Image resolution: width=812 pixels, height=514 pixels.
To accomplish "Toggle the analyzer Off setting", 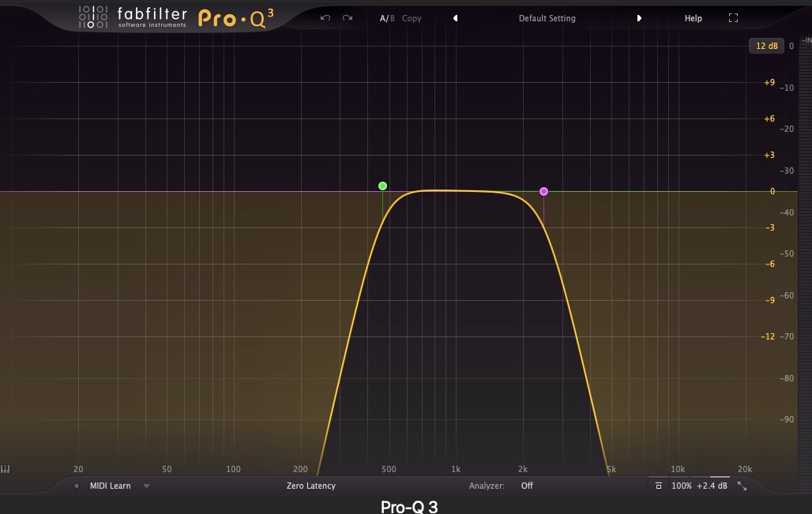I will coord(527,486).
